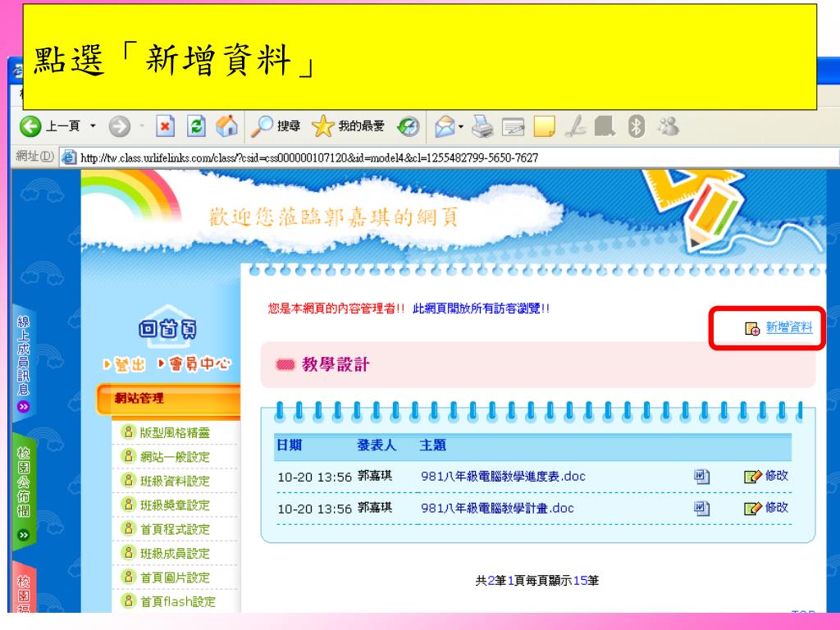Click the browser Forward arrow button

pos(120,126)
